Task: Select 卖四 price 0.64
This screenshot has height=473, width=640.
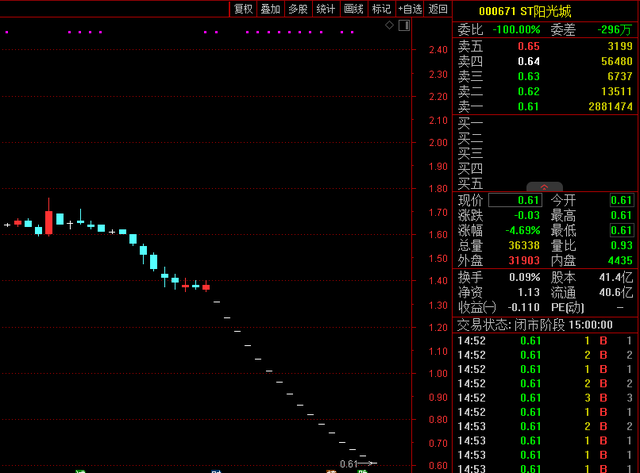Action: coord(529,61)
